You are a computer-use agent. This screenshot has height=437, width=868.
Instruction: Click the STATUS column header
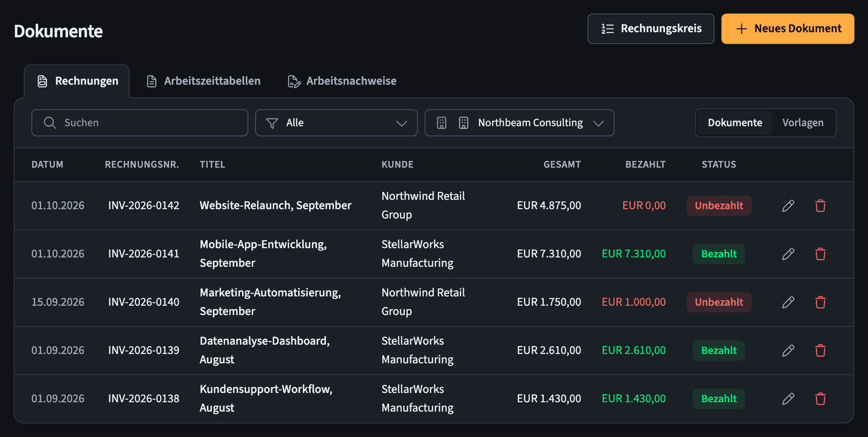click(719, 164)
